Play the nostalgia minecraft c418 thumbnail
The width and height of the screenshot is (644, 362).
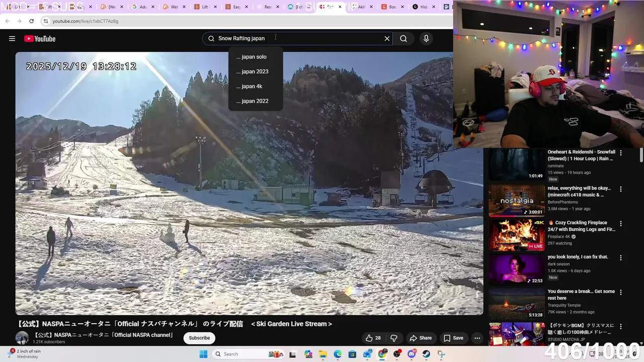[x=517, y=200]
